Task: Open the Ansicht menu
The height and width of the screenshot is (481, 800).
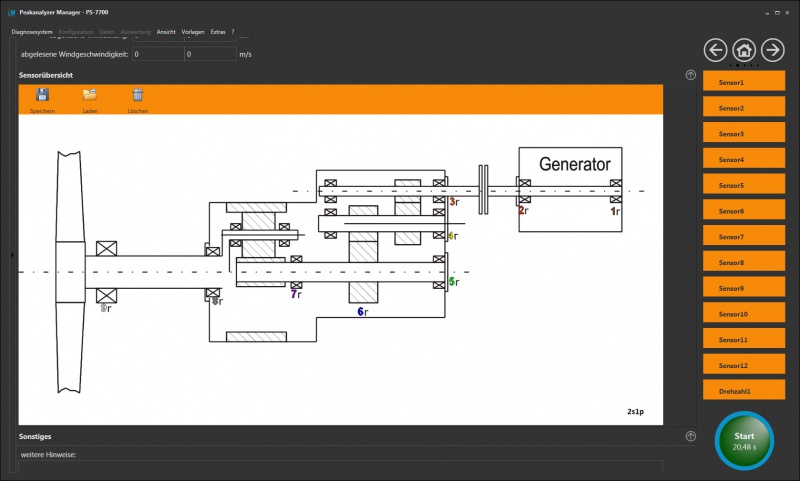Action: point(166,32)
